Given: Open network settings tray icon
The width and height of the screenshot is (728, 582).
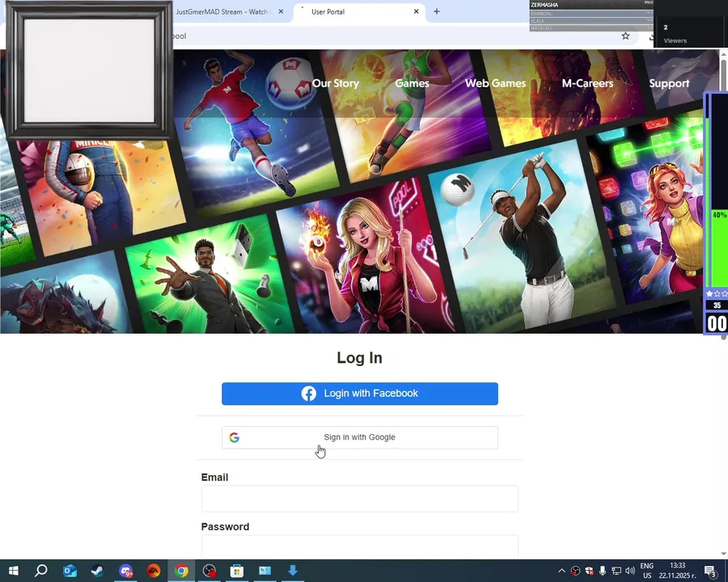Looking at the screenshot, I should [x=616, y=571].
